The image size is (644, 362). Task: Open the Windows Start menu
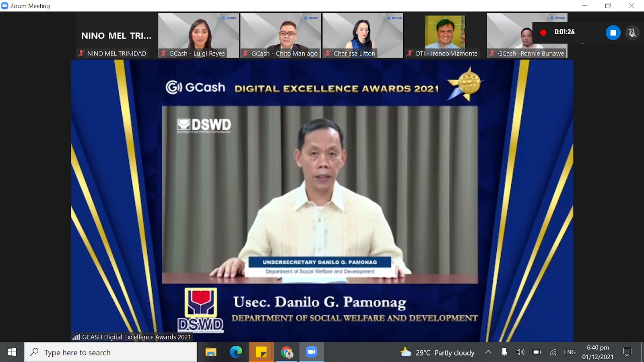(x=12, y=352)
